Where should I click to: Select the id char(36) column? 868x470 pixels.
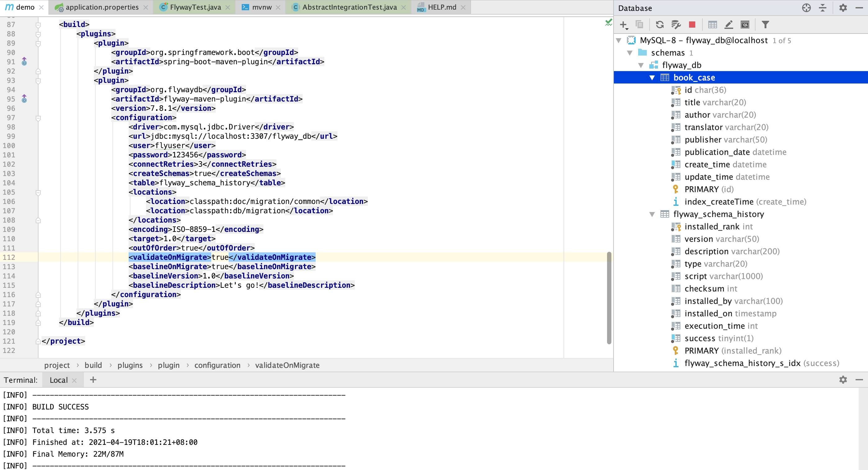[705, 90]
